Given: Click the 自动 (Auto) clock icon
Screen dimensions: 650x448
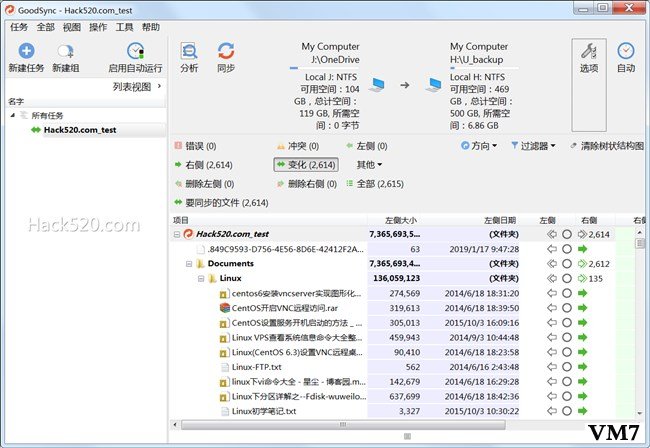Looking at the screenshot, I should click(x=626, y=51).
